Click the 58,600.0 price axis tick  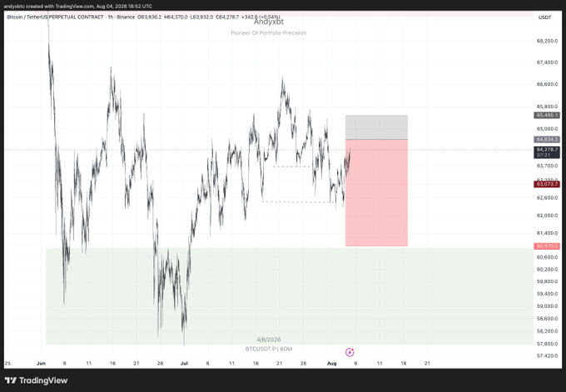pyautogui.click(x=547, y=319)
